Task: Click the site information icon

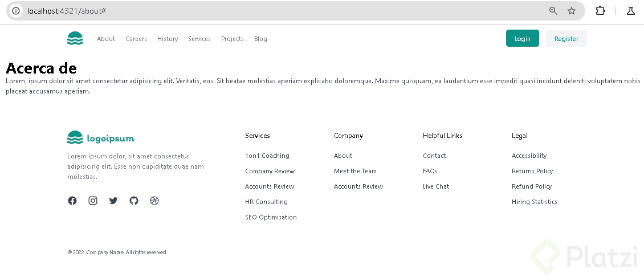Action: (x=16, y=11)
